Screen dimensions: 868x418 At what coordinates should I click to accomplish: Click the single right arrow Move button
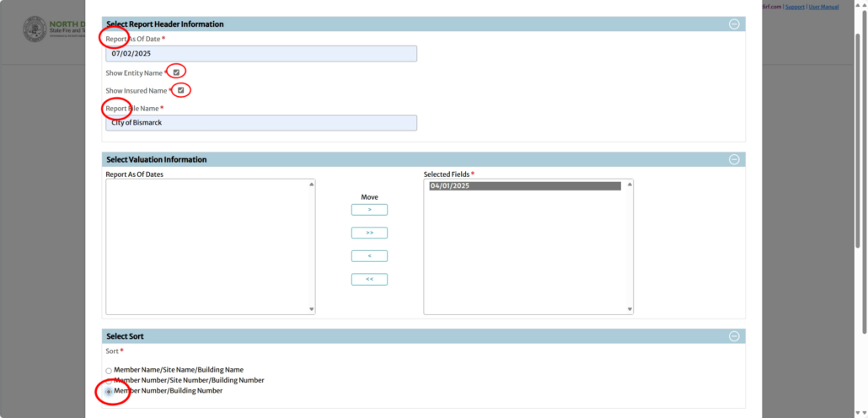point(369,210)
